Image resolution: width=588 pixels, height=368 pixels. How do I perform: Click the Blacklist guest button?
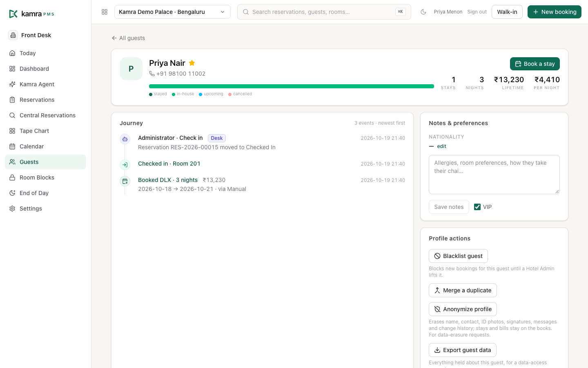click(x=458, y=256)
